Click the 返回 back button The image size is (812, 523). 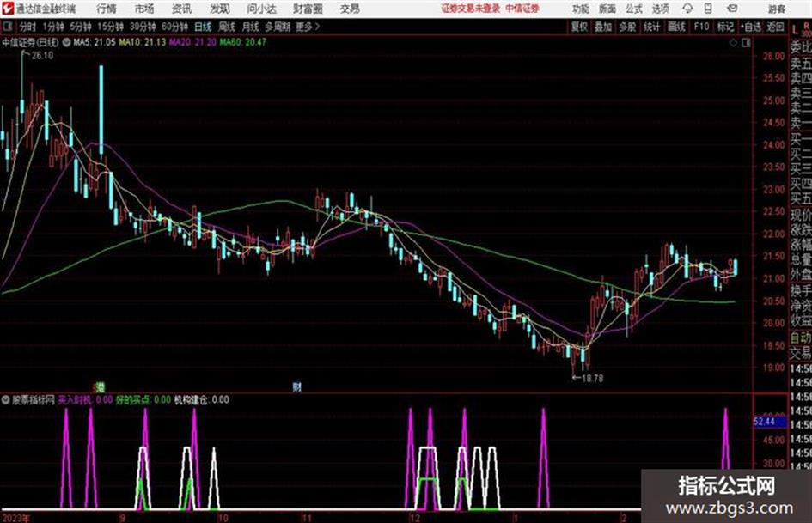point(775,27)
